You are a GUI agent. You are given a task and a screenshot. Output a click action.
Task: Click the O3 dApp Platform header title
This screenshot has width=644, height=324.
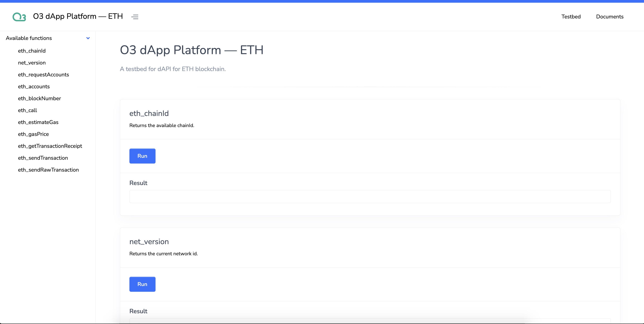click(x=78, y=17)
